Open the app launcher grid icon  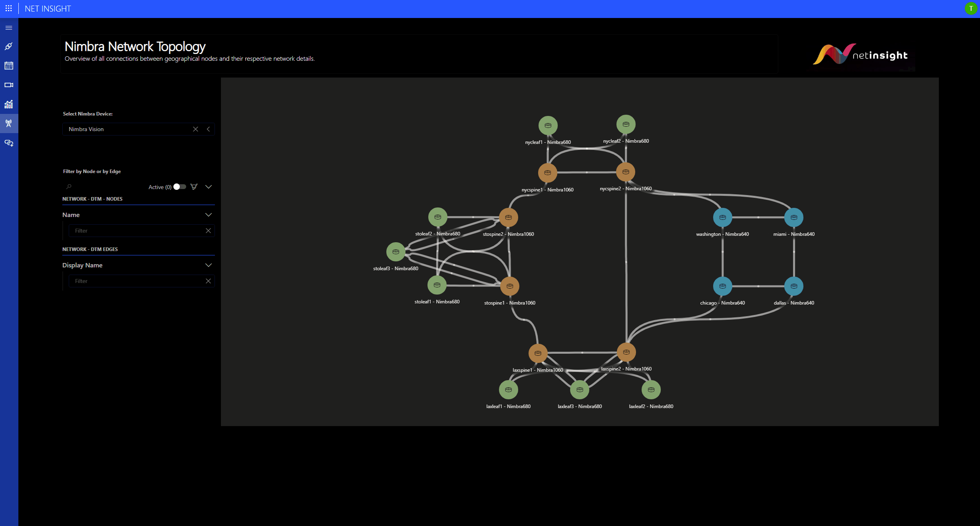8,8
